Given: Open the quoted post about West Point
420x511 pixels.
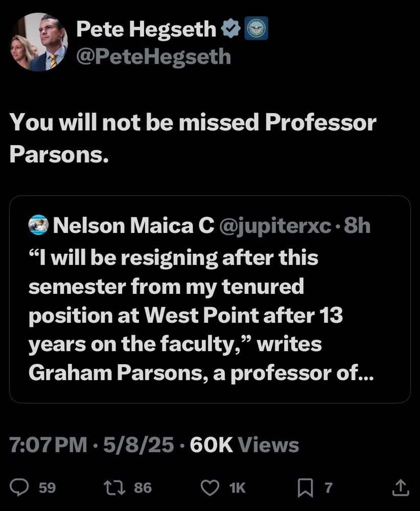Looking at the screenshot, I should [210, 299].
